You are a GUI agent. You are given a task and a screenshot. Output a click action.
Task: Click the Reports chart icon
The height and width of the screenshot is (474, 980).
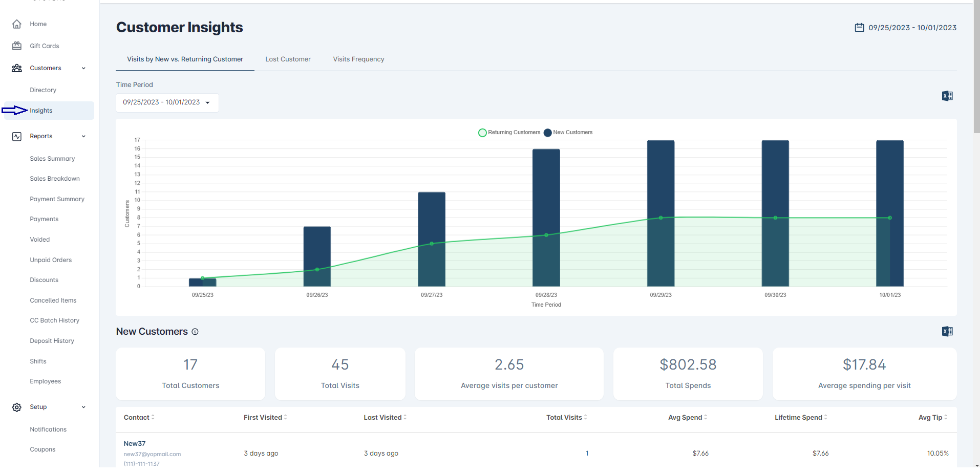(17, 136)
